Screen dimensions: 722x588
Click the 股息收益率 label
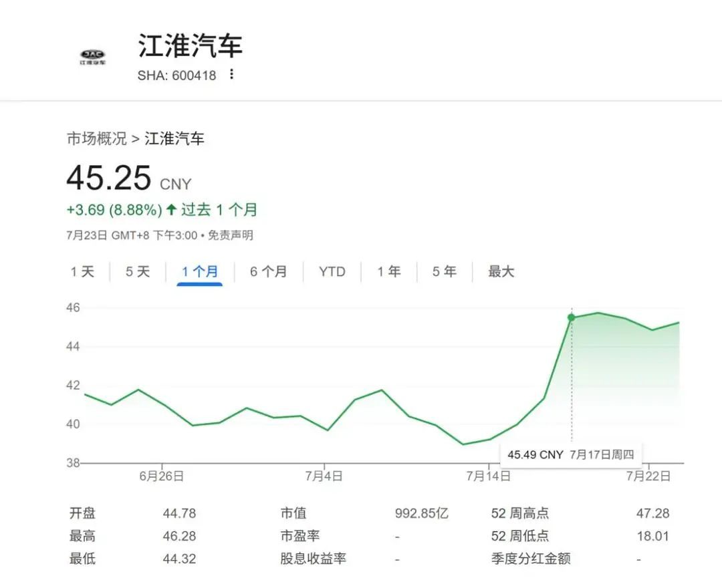313,559
